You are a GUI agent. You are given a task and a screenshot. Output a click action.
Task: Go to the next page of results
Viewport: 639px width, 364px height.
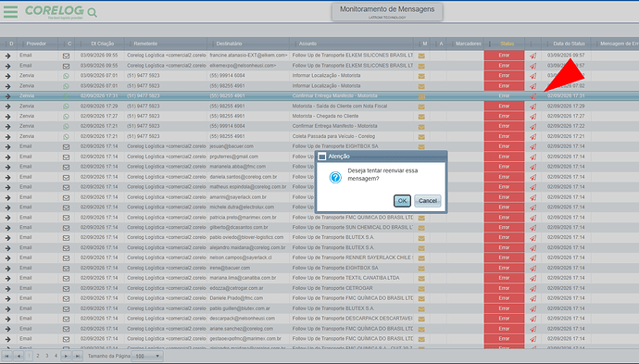point(66,356)
